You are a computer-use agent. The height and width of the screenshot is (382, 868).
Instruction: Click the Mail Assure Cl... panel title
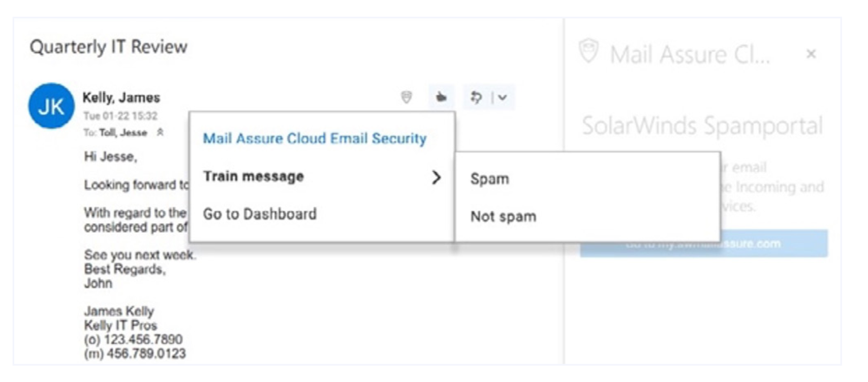[690, 54]
